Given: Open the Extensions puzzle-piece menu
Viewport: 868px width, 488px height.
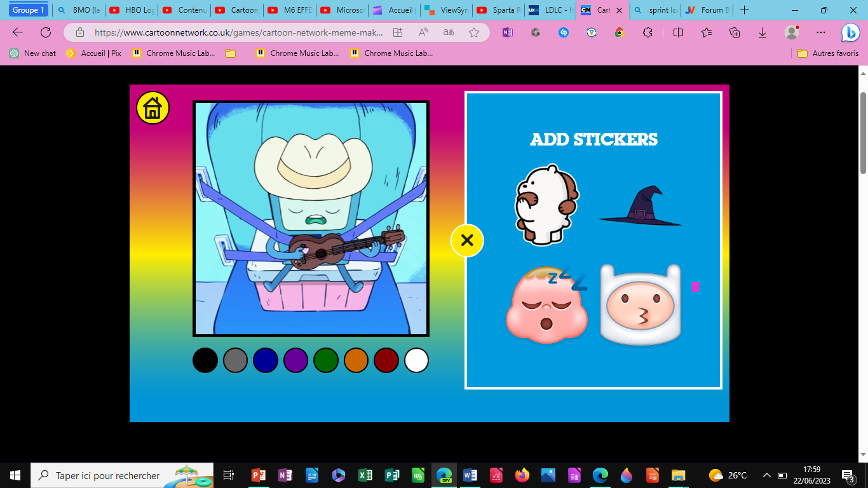Looking at the screenshot, I should point(648,32).
